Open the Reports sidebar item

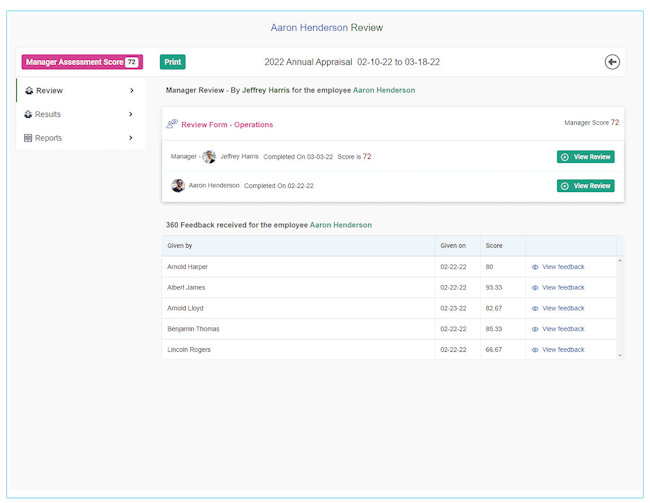coord(80,138)
